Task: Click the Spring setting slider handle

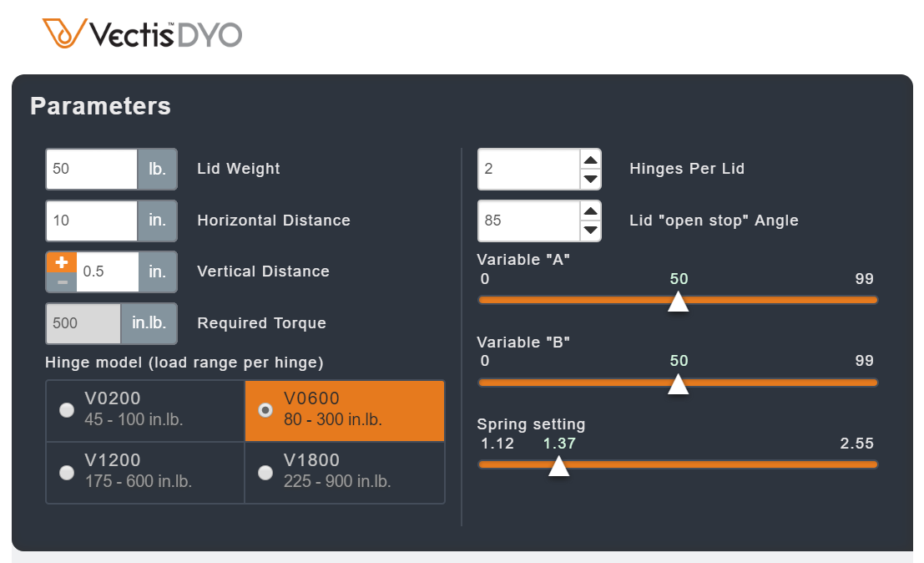Action: click(x=558, y=466)
